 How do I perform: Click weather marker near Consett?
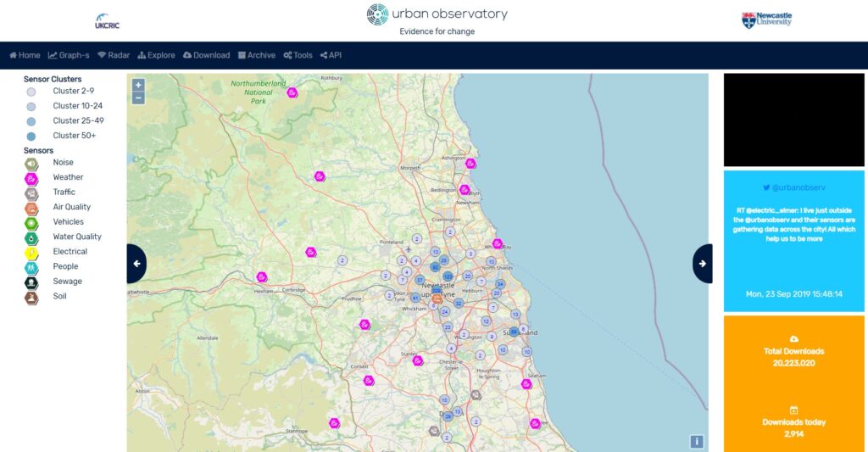369,381
